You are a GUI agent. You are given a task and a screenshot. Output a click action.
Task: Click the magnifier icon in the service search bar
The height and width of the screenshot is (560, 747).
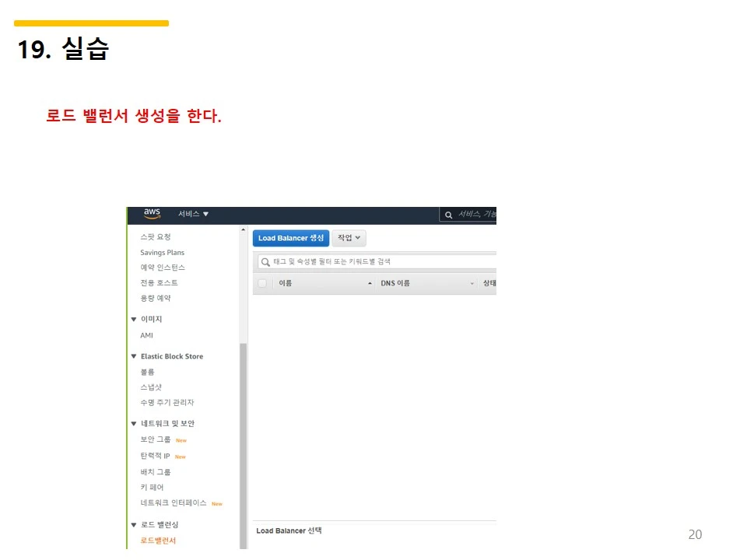(447, 213)
